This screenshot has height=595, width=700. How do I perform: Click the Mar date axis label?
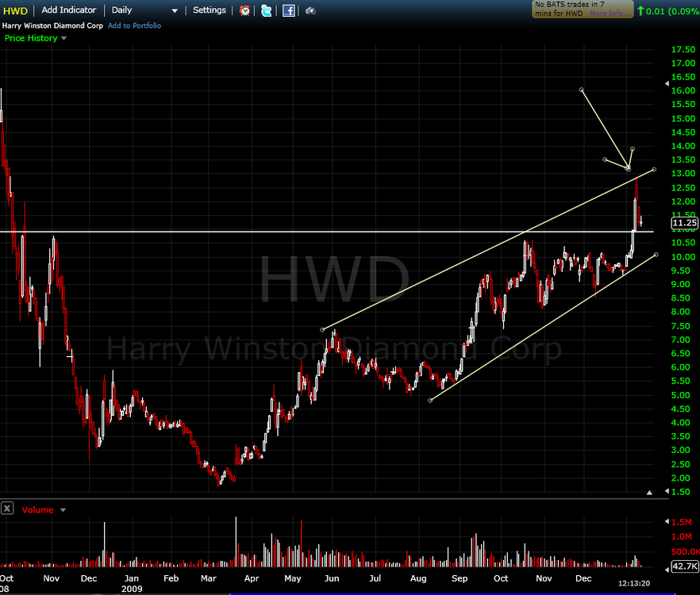click(x=209, y=578)
